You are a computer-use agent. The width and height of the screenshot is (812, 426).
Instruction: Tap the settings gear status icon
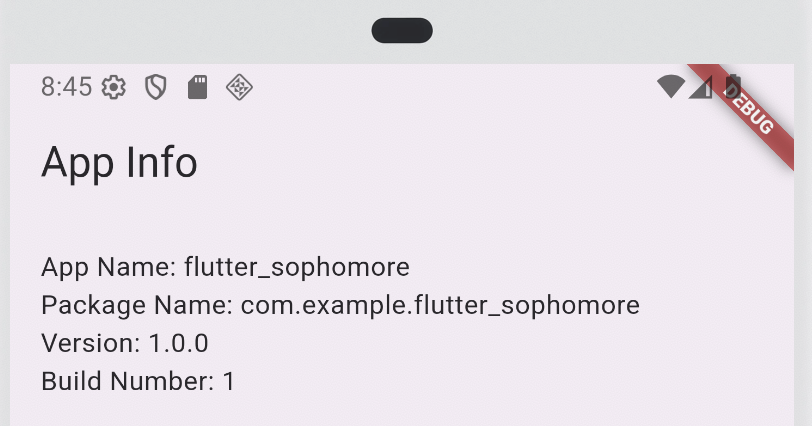click(x=113, y=87)
